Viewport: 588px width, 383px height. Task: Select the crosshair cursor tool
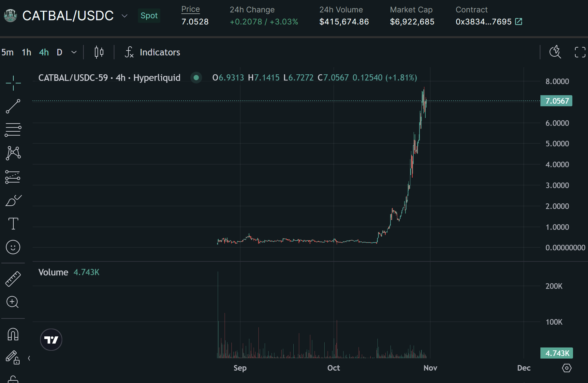pyautogui.click(x=13, y=83)
